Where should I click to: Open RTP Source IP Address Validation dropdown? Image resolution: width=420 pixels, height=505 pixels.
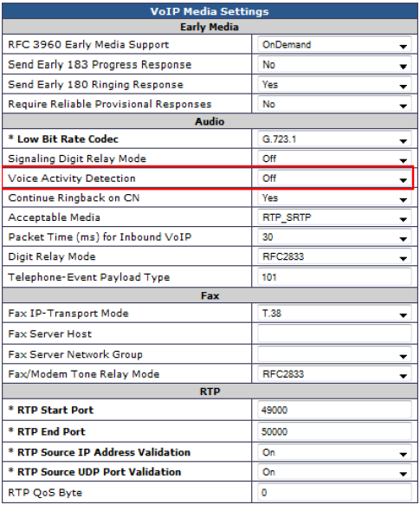[334, 452]
